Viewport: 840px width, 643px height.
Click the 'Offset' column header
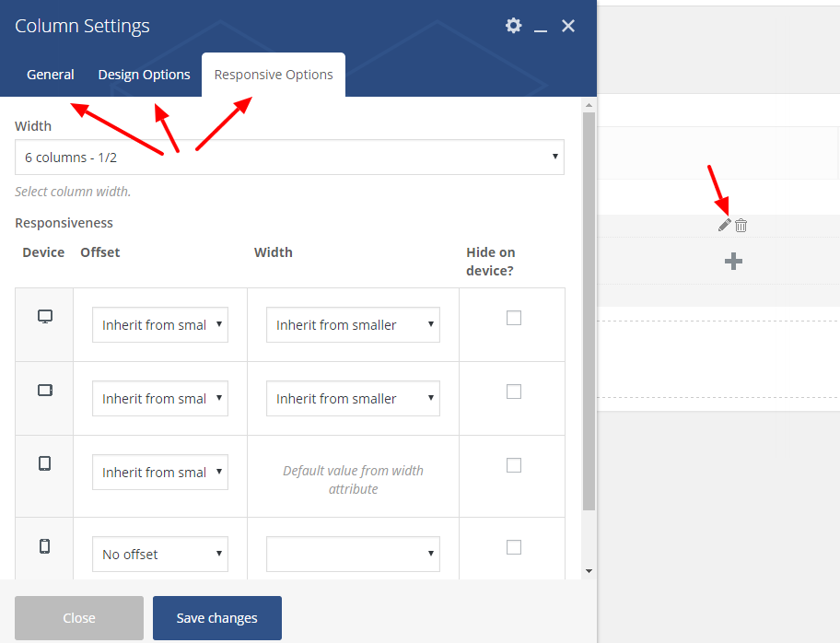(100, 252)
